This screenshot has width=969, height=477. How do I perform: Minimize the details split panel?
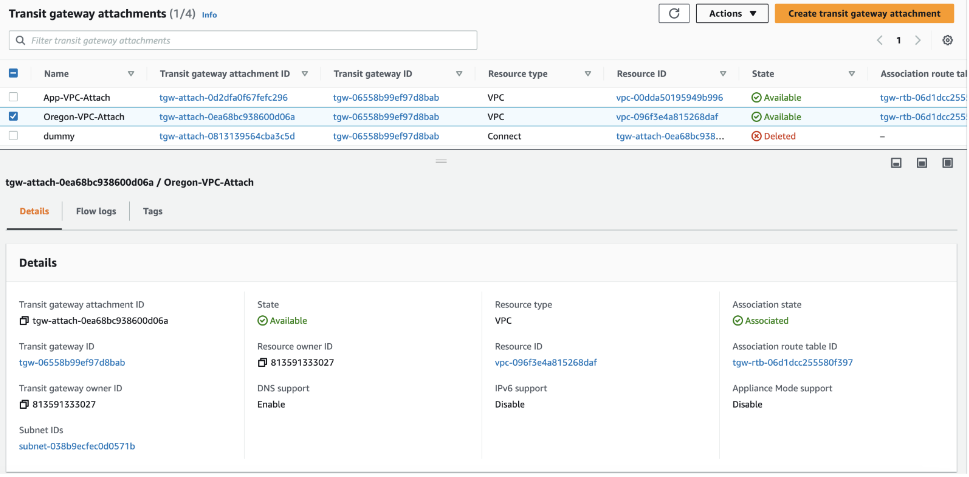[896, 163]
